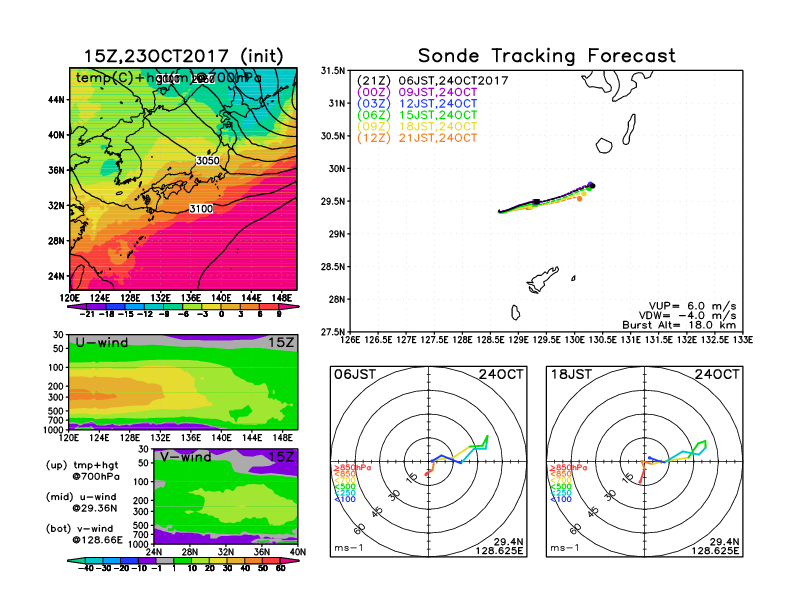792x612 pixels.
Task: Click '148E' longitude label under temperature map
Action: coord(282,298)
